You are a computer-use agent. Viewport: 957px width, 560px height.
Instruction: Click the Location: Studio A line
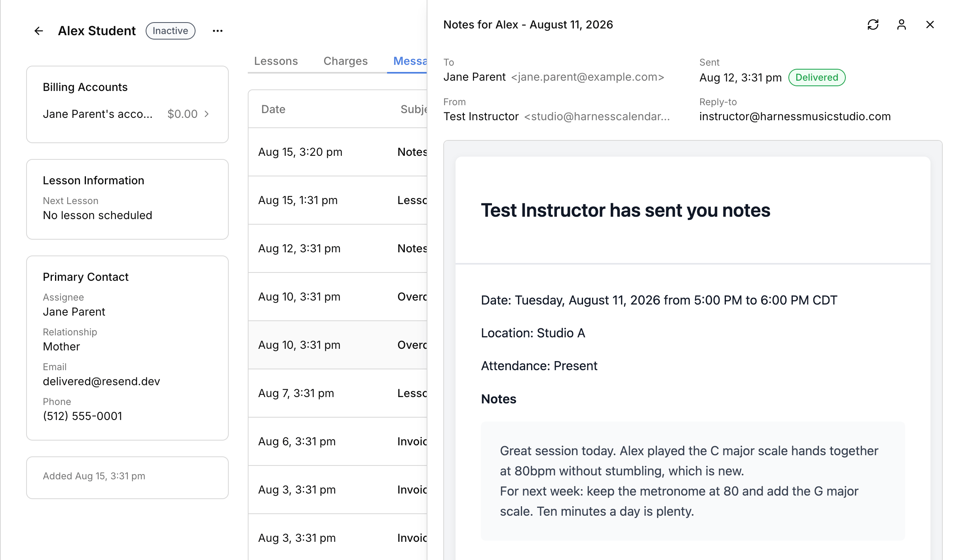[x=533, y=333]
